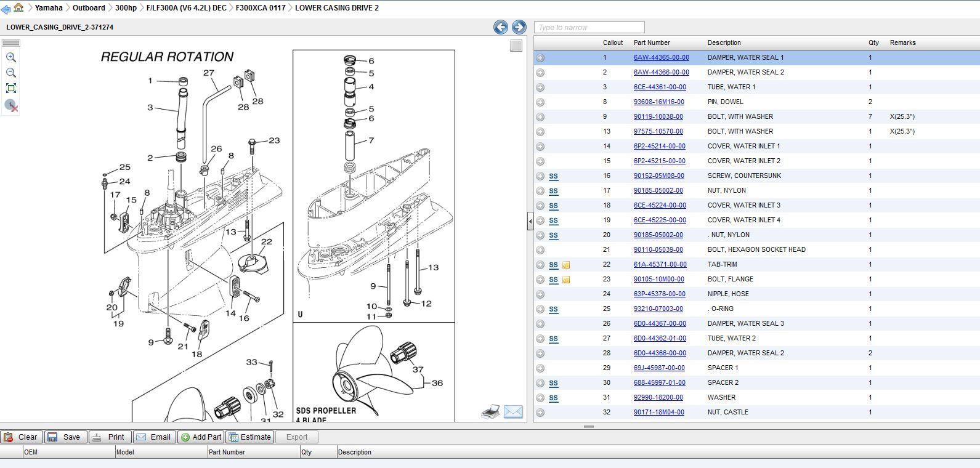Add TUBE, WATER 1 row plus icon
This screenshot has width=980, height=468.
[x=540, y=87]
